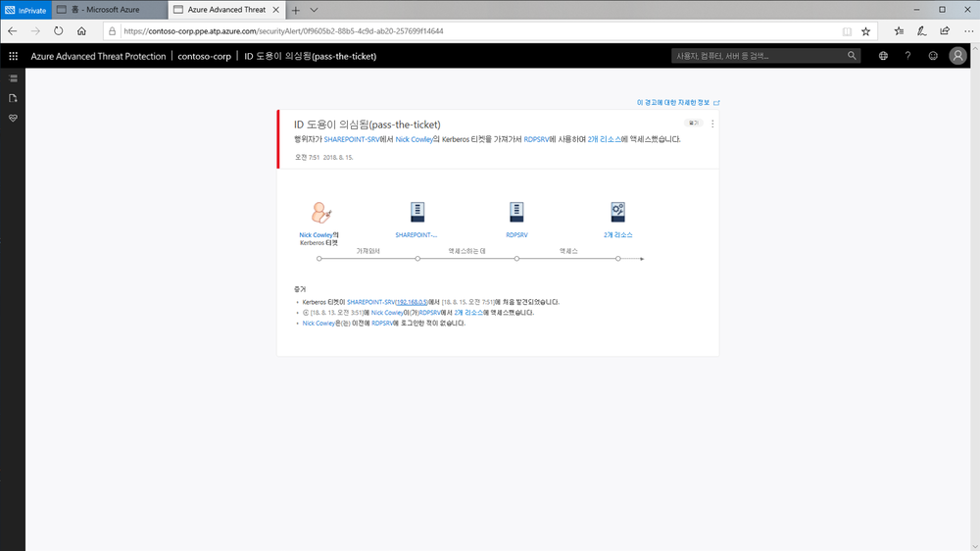
Task: Open the alert's three-dot more options menu
Action: [x=712, y=125]
